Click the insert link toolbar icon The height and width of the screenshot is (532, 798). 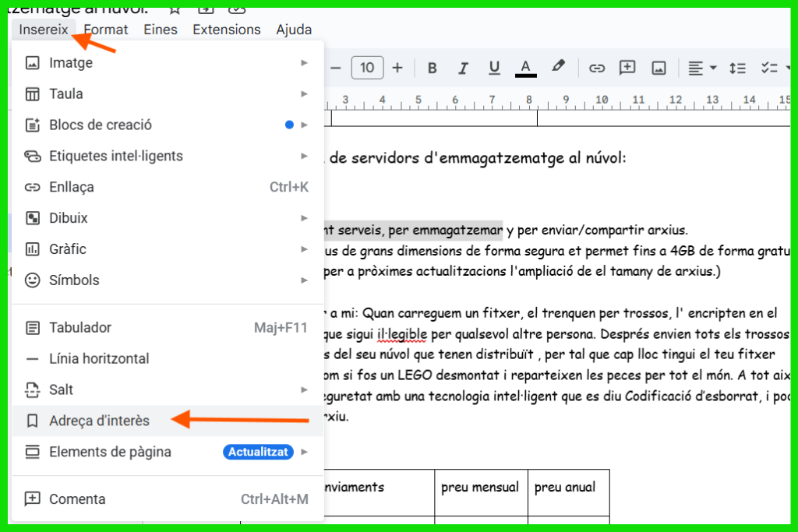click(597, 68)
